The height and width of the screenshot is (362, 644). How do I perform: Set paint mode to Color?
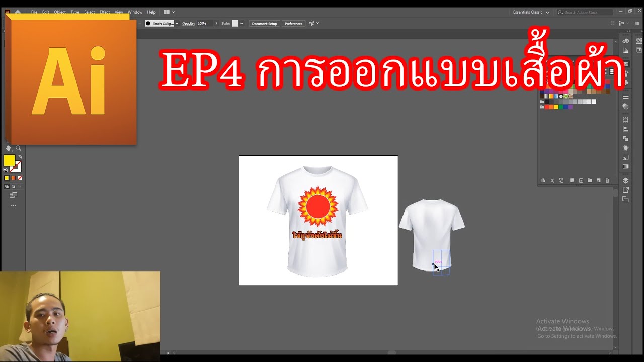[7, 178]
